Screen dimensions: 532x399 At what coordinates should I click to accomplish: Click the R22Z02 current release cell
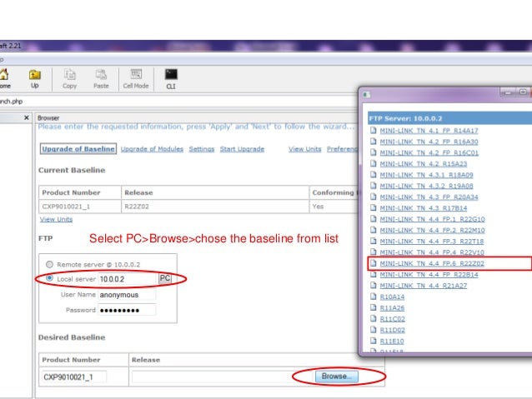215,207
